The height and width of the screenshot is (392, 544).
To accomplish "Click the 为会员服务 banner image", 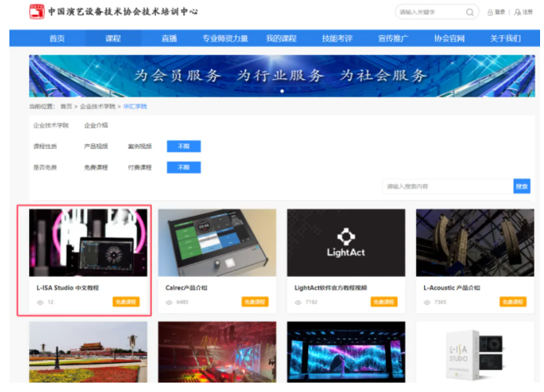I will tap(281, 76).
